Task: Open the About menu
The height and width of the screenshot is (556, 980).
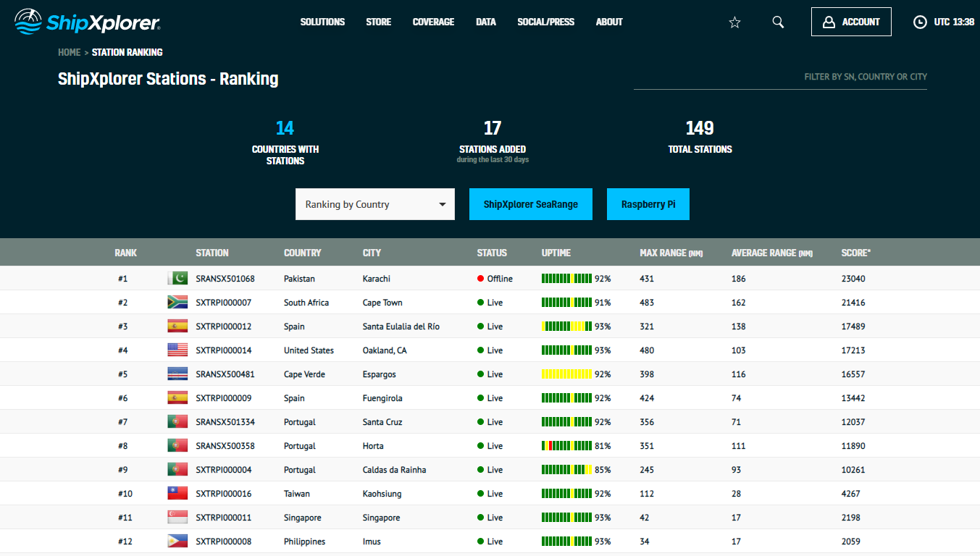Action: click(x=609, y=22)
